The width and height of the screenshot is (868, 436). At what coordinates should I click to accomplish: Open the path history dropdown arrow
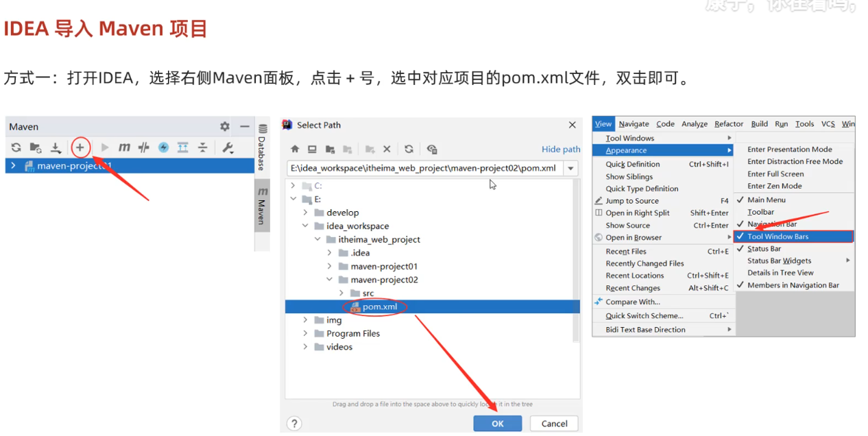(x=570, y=168)
